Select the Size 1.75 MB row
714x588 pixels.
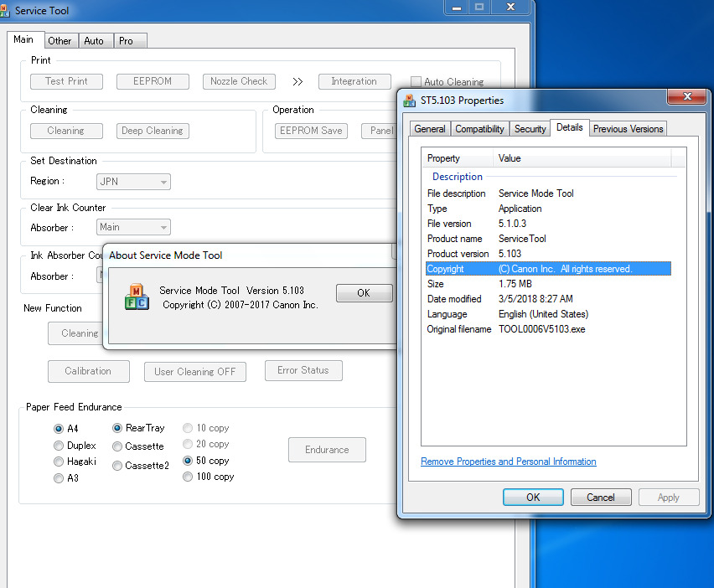tap(548, 284)
